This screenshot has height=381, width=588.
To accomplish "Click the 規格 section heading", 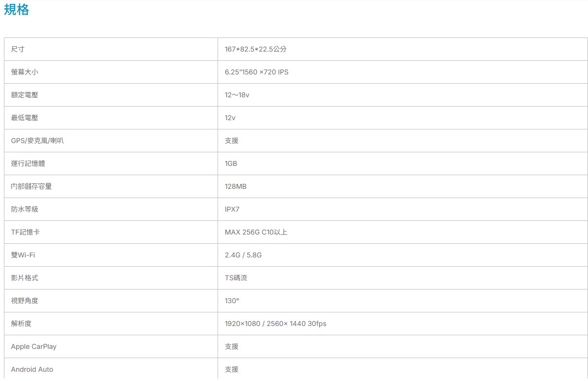I will (x=17, y=9).
